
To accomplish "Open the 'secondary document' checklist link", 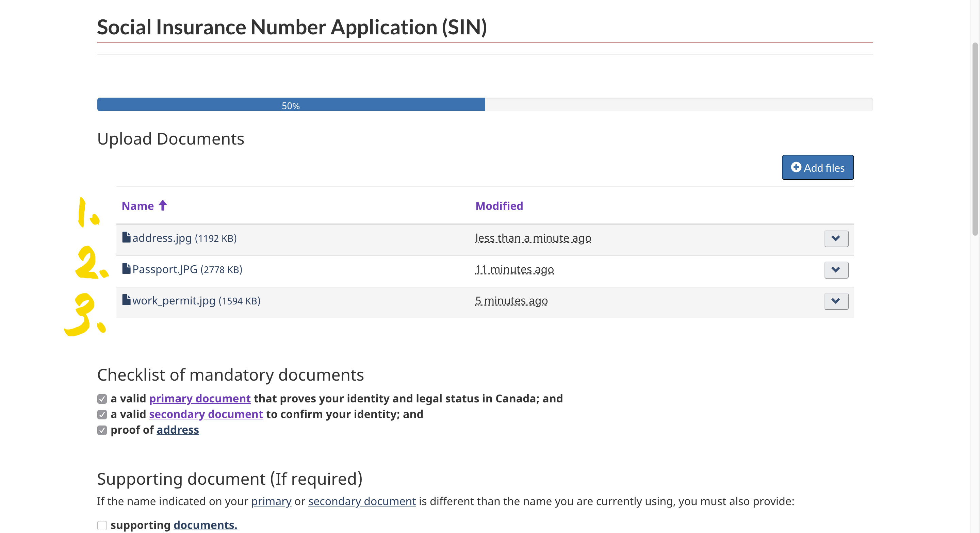I will click(206, 414).
